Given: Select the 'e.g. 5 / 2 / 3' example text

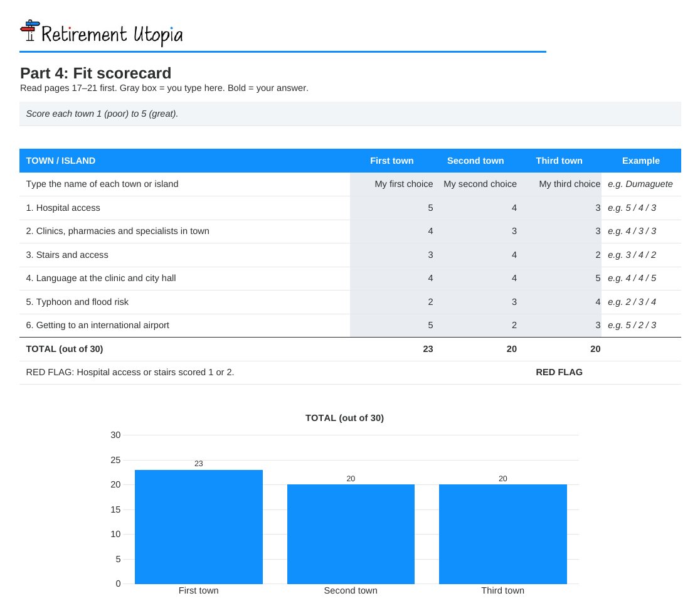Looking at the screenshot, I should [x=632, y=326].
